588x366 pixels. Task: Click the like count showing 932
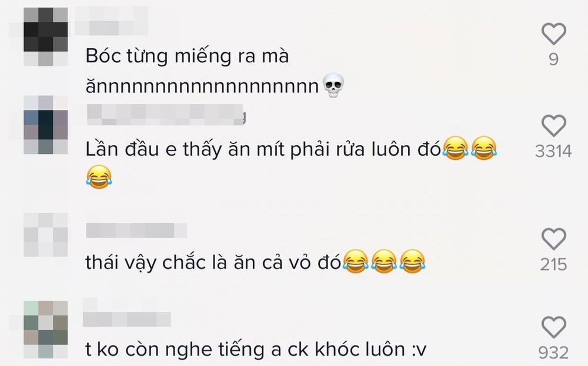click(x=553, y=353)
